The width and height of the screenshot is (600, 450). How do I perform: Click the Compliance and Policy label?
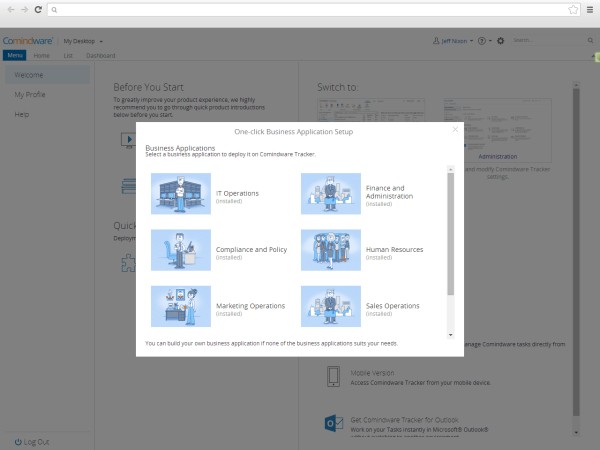(x=251, y=249)
